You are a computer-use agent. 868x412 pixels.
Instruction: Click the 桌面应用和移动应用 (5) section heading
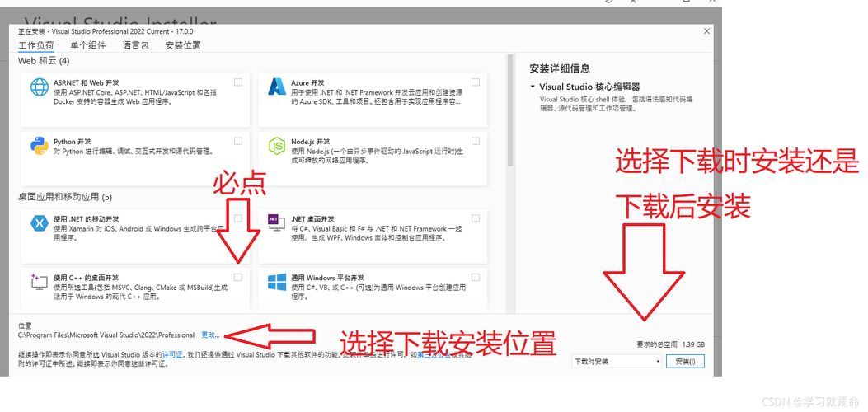click(x=65, y=197)
